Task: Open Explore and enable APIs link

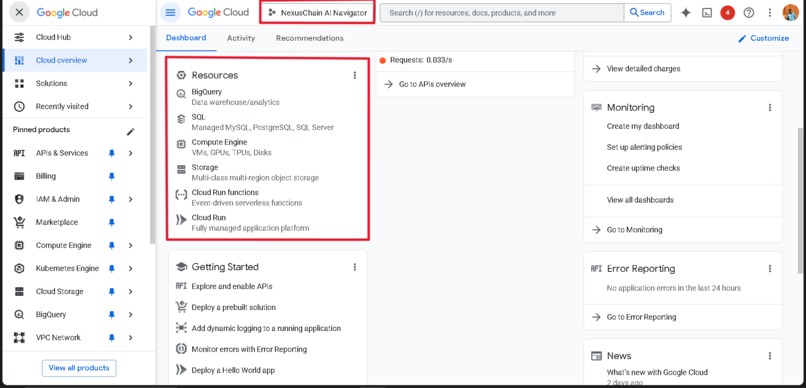Action: click(x=232, y=286)
